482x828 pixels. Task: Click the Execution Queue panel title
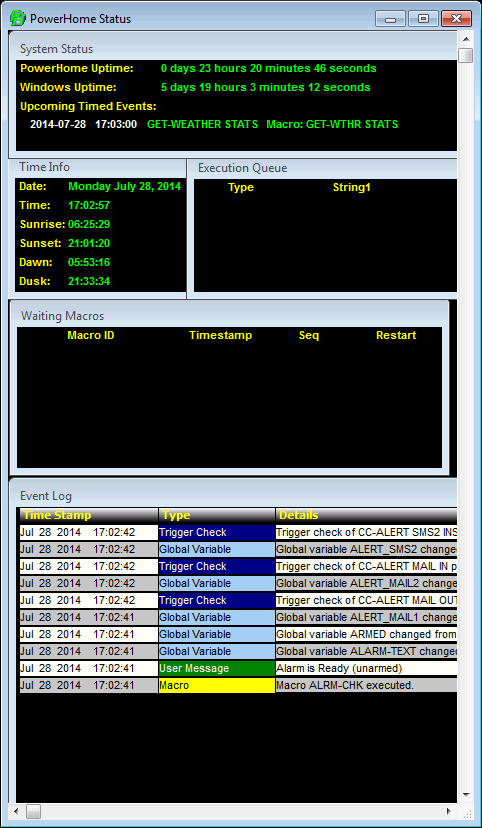[x=242, y=168]
